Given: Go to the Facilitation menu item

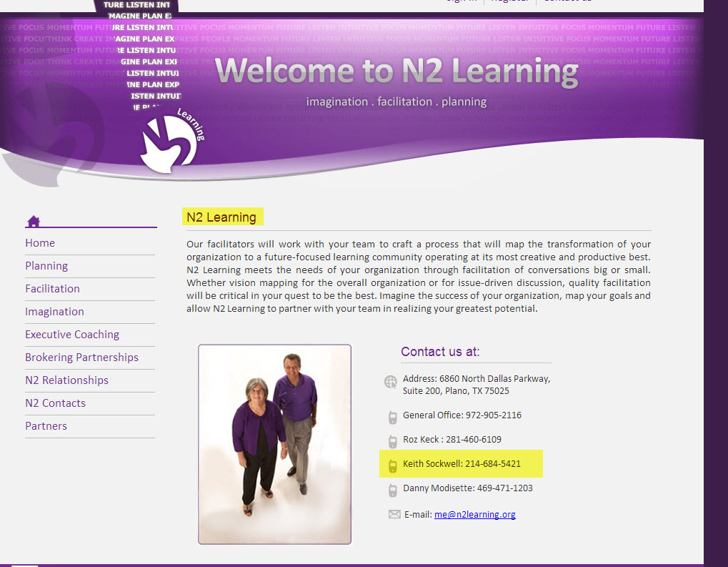Looking at the screenshot, I should click(x=52, y=289).
